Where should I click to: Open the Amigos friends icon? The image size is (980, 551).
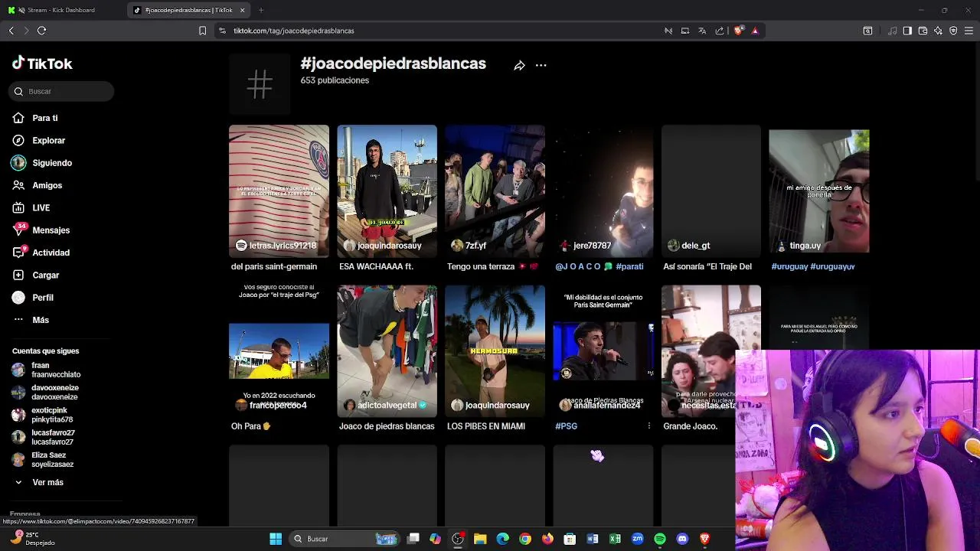click(18, 185)
